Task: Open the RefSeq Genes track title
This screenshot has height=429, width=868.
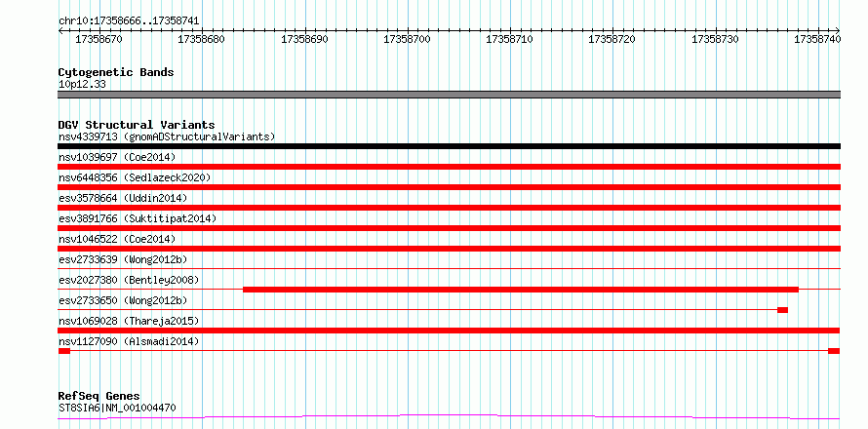Action: coord(99,397)
